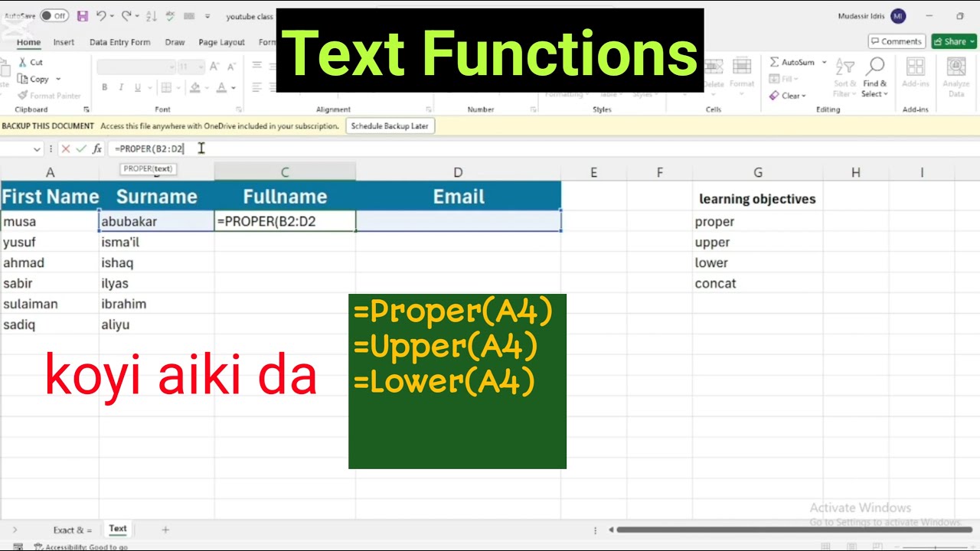Click the Redo arrow icon

coord(126,16)
